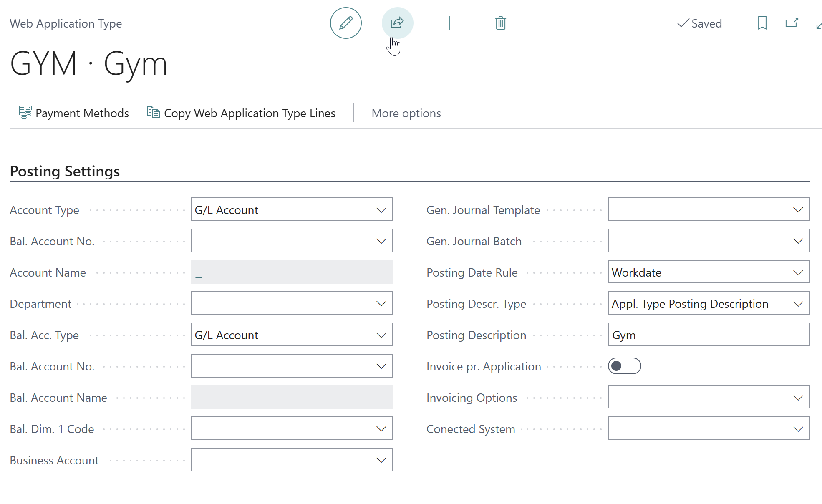This screenshot has width=822, height=504.
Task: Click the trash delete icon
Action: pos(501,23)
